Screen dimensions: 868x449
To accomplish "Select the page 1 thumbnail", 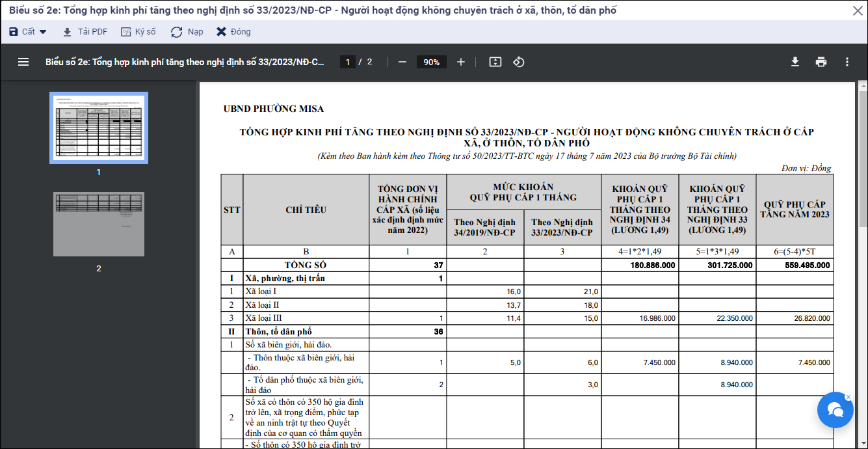I will 99,128.
